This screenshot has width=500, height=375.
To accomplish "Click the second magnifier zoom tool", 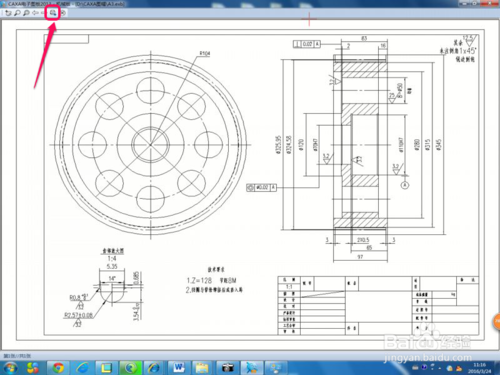I will click(x=26, y=13).
